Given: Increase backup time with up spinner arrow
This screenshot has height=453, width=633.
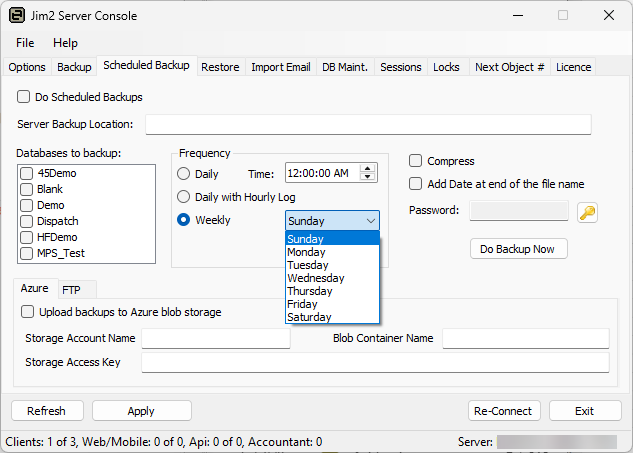Looking at the screenshot, I should pyautogui.click(x=369, y=168).
